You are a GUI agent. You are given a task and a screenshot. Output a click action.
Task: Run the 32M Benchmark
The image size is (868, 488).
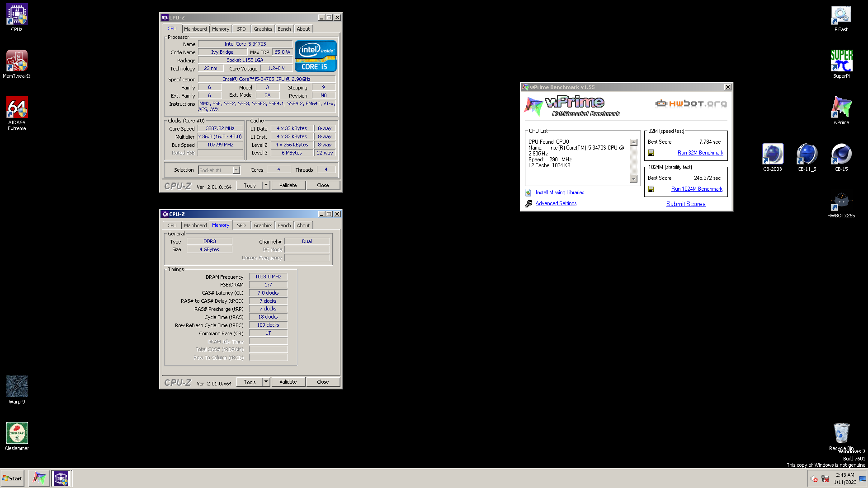point(700,153)
